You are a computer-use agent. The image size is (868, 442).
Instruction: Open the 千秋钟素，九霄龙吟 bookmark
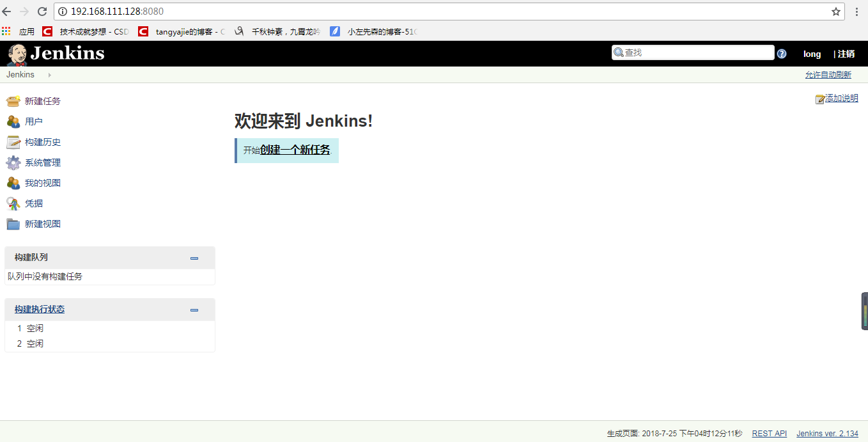(x=277, y=31)
